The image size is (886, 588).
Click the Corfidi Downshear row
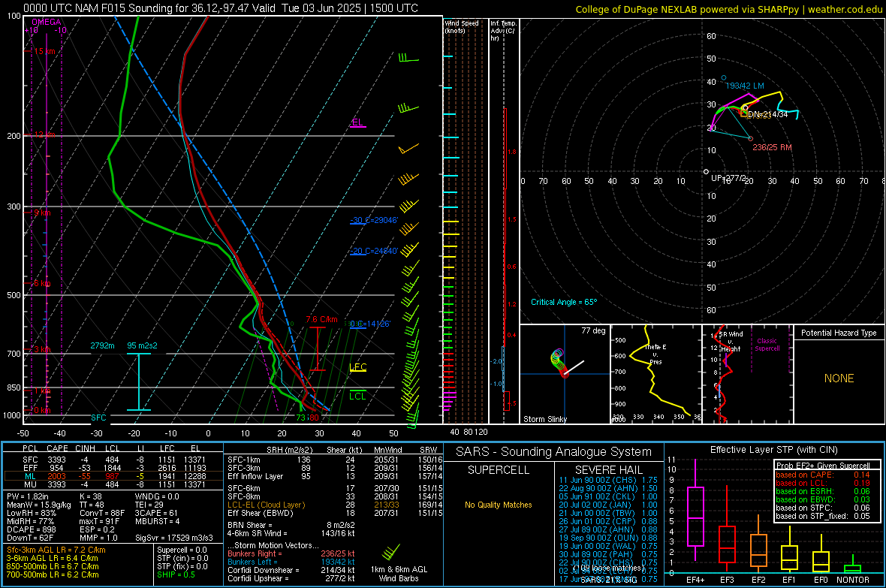(291, 570)
